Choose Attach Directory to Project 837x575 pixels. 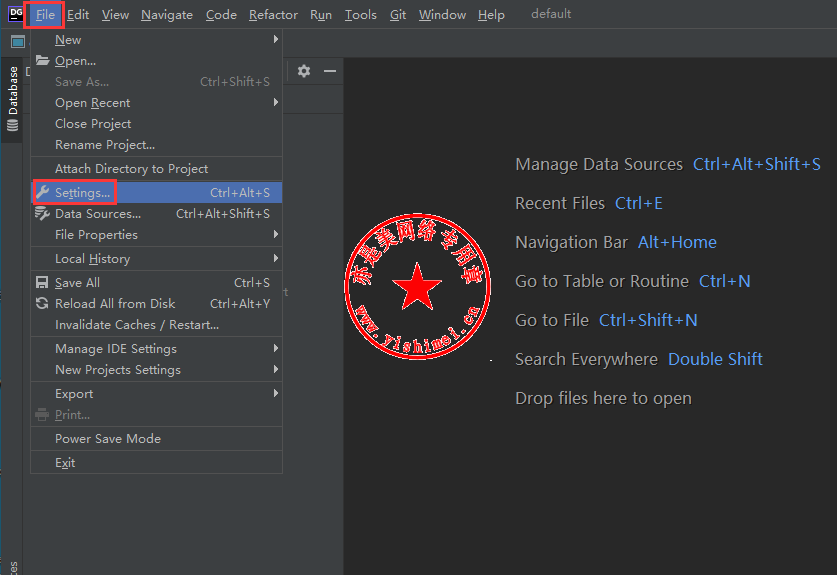(156, 169)
